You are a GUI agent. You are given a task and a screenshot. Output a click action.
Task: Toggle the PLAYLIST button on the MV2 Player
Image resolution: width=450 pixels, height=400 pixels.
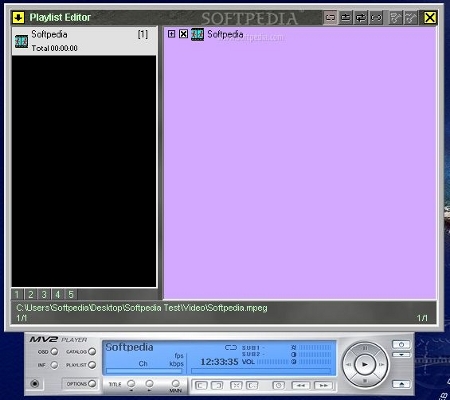coord(92,365)
